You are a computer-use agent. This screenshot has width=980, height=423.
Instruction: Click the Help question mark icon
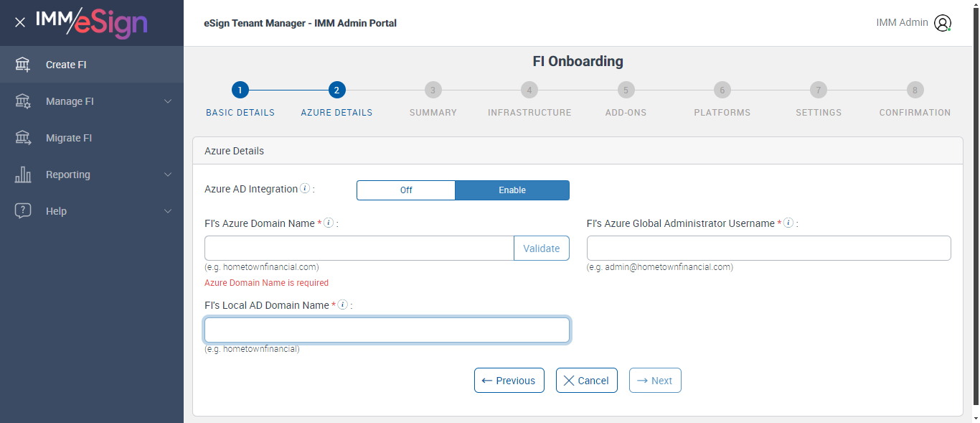[23, 211]
